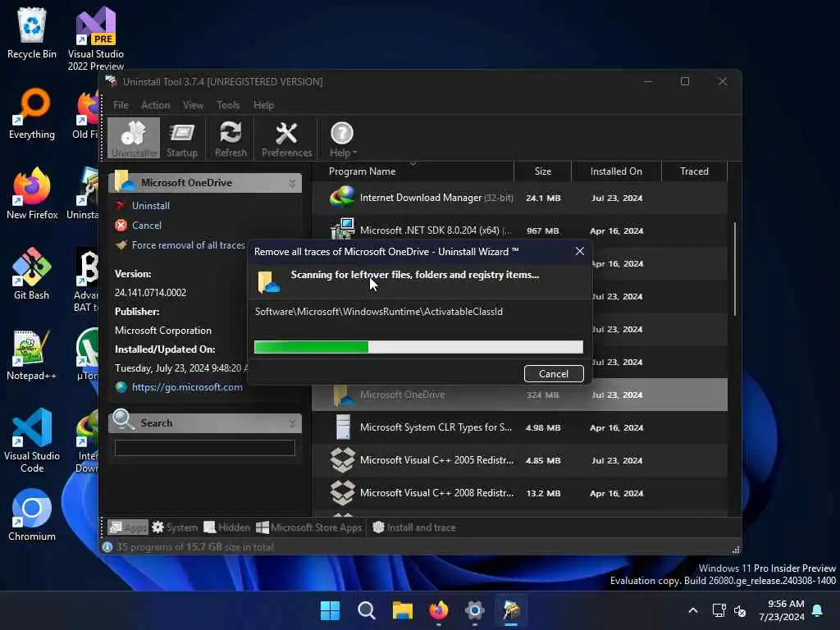Click the status bar info icon
840x630 pixels.
[107, 547]
